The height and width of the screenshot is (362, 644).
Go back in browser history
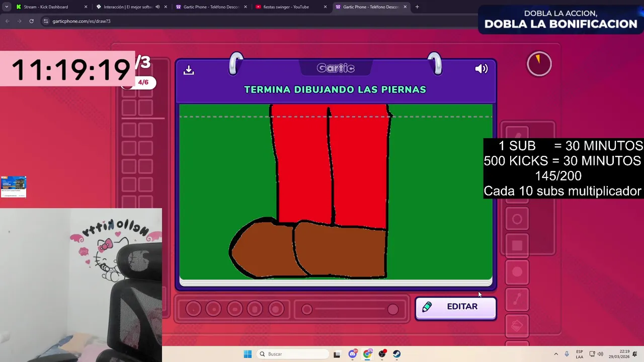point(7,21)
